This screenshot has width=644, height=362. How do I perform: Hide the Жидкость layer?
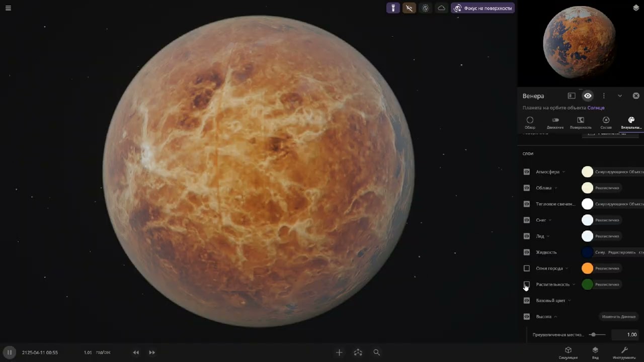click(527, 252)
